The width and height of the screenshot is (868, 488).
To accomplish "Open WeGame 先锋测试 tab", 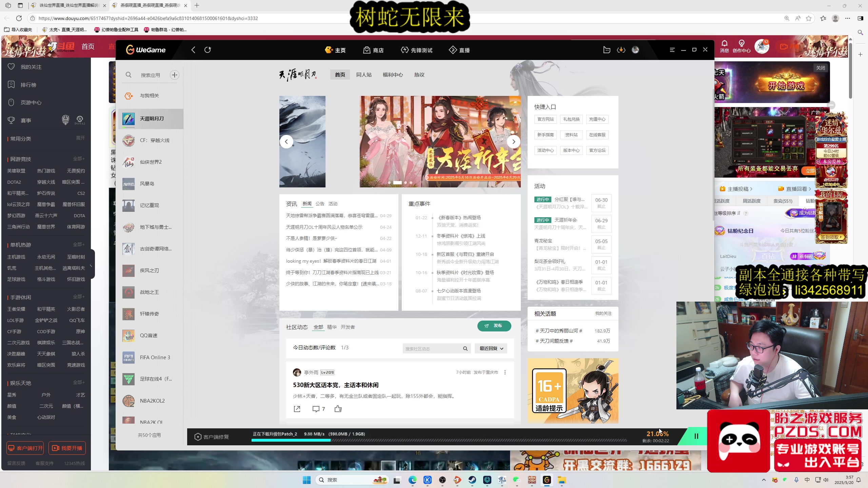I will (416, 50).
